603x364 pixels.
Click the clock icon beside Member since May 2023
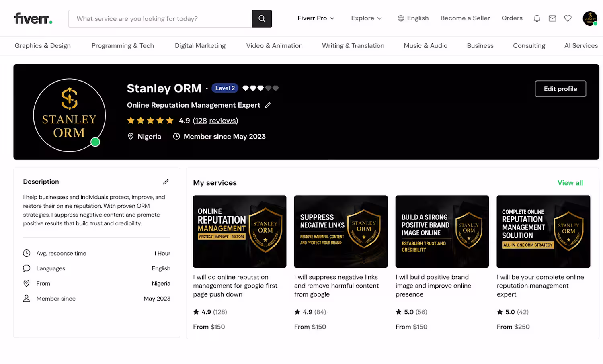(176, 137)
